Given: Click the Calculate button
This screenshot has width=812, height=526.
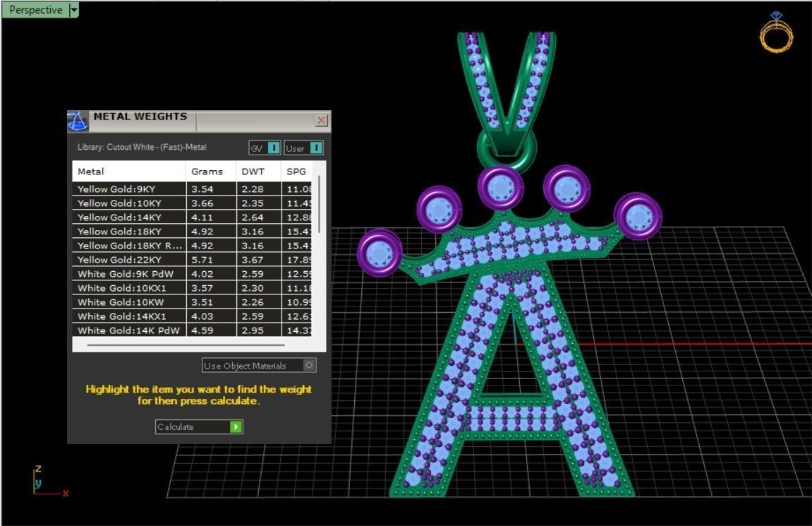Looking at the screenshot, I should 199,426.
